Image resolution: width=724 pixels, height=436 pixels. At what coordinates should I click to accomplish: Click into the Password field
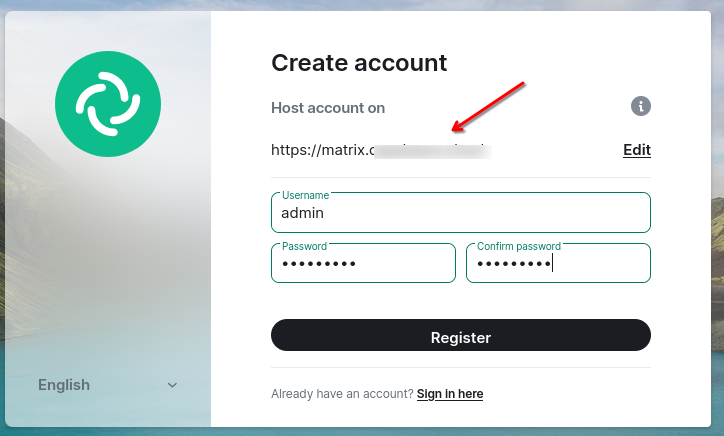(x=362, y=263)
